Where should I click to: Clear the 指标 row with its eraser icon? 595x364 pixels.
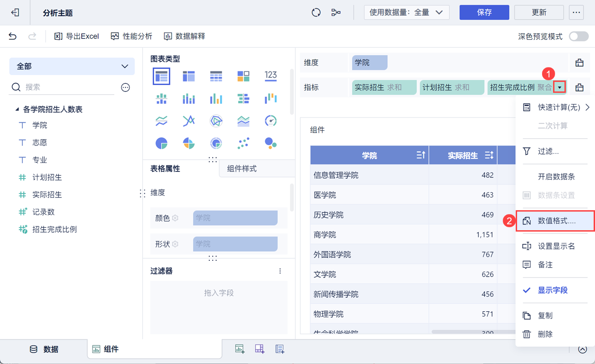click(x=580, y=87)
